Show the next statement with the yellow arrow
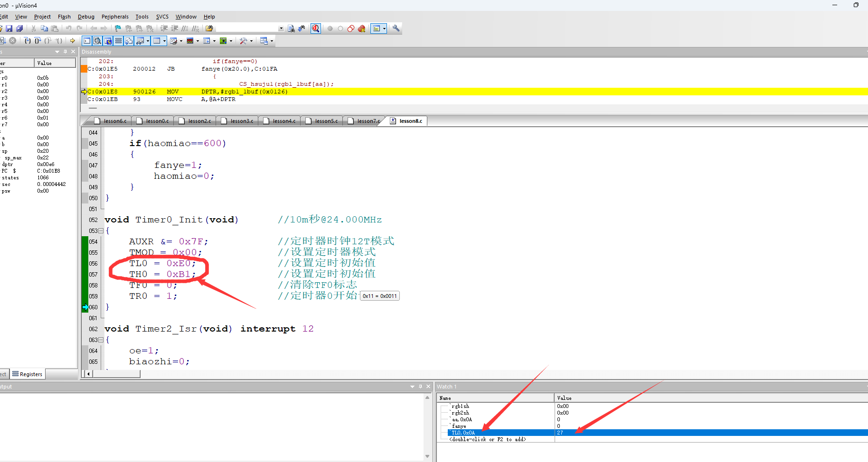Viewport: 868px width, 462px height. click(x=72, y=41)
